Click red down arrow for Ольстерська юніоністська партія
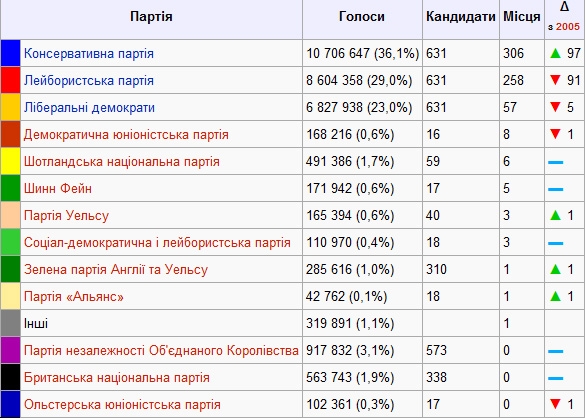This screenshot has height=420, width=586. [556, 404]
